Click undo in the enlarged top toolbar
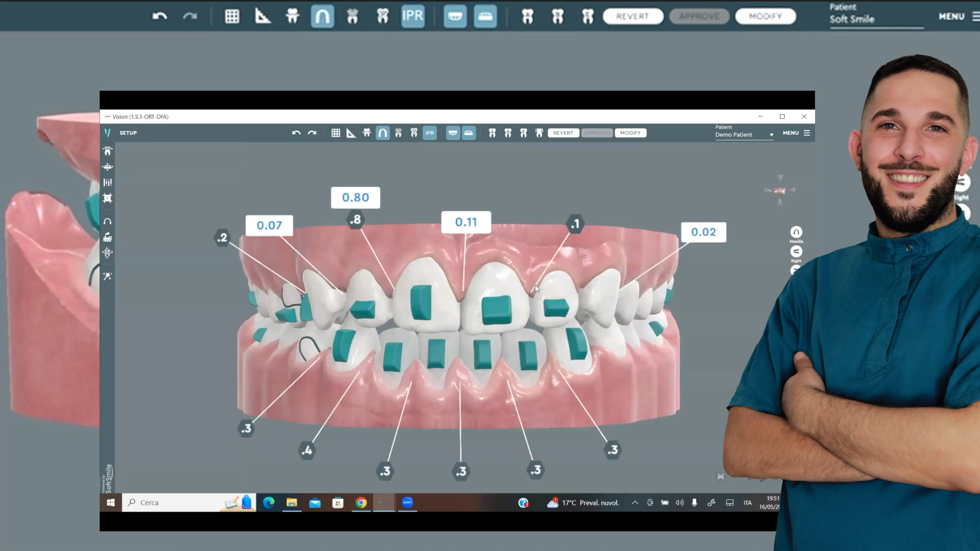Screen dimensions: 980x551 (160, 16)
